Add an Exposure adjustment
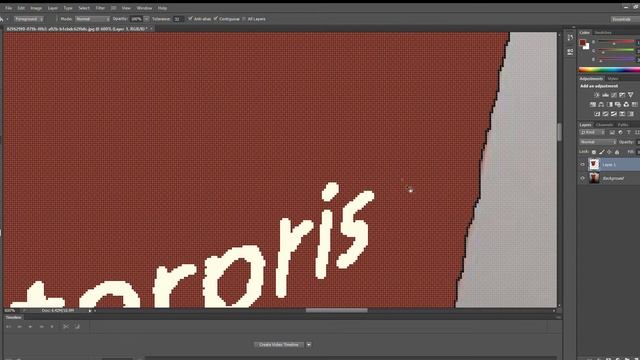The image size is (640, 360). (x=622, y=95)
